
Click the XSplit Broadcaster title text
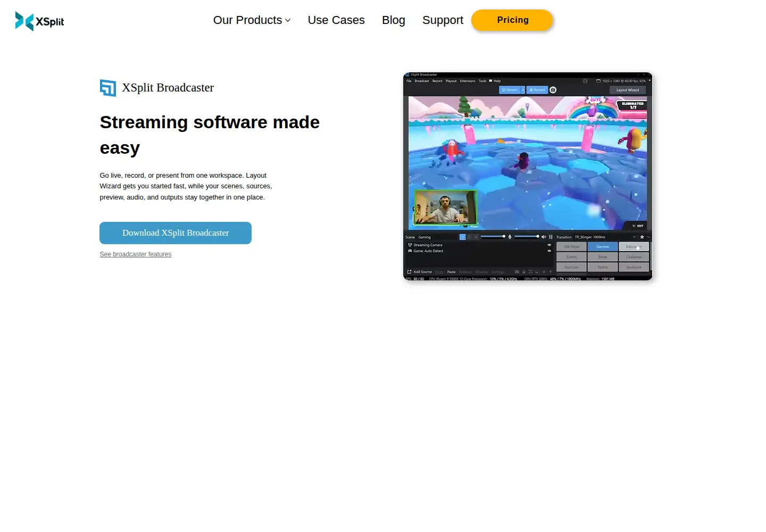pos(168,88)
